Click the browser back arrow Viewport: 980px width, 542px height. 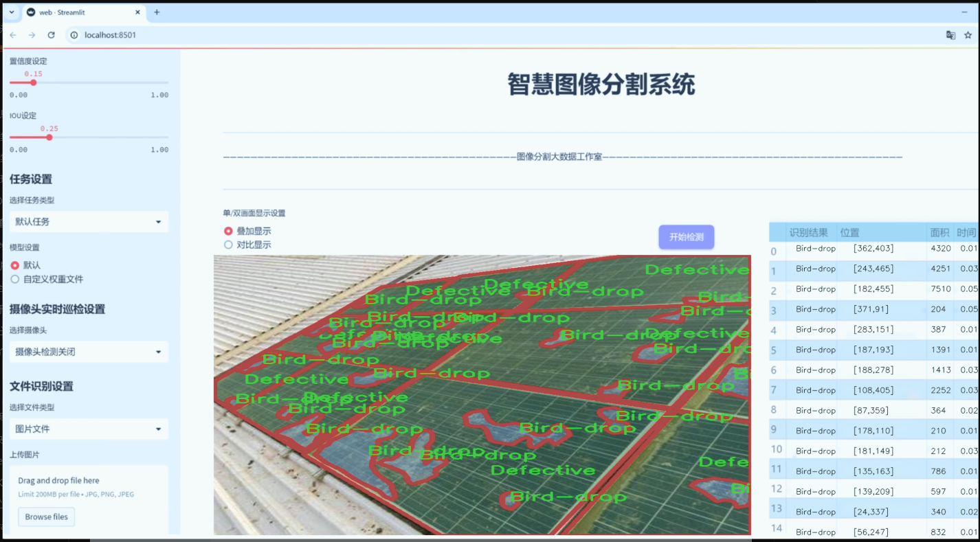(x=13, y=35)
